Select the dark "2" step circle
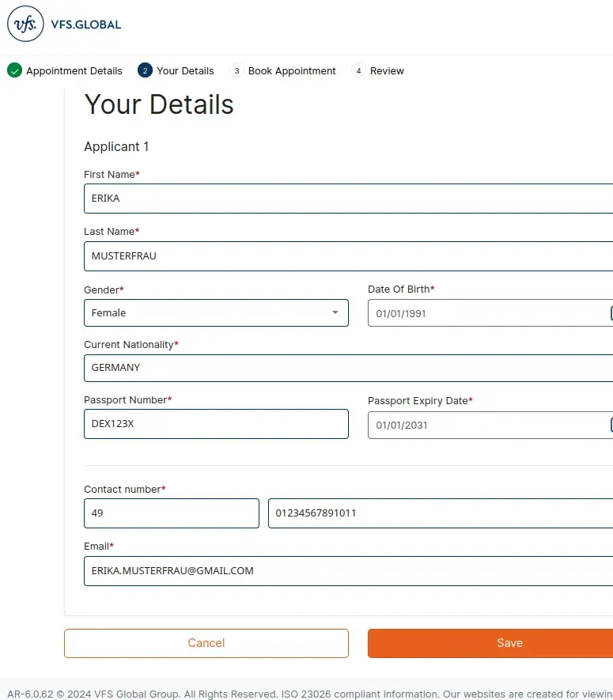 pos(144,70)
